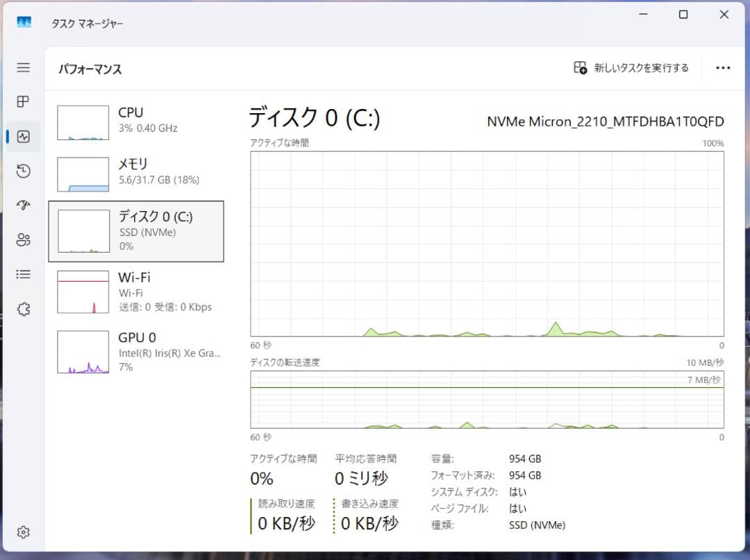Open the Services view icon

pos(23,308)
